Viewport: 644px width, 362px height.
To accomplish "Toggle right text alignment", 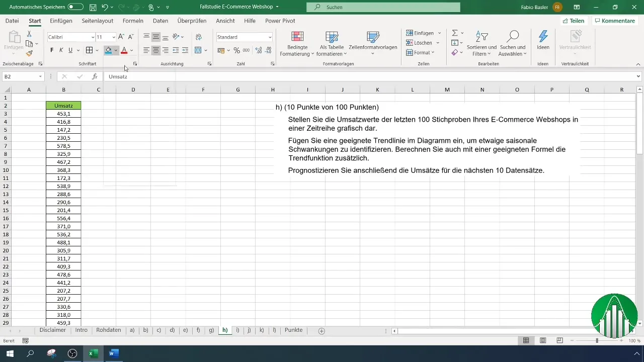I will (x=166, y=50).
